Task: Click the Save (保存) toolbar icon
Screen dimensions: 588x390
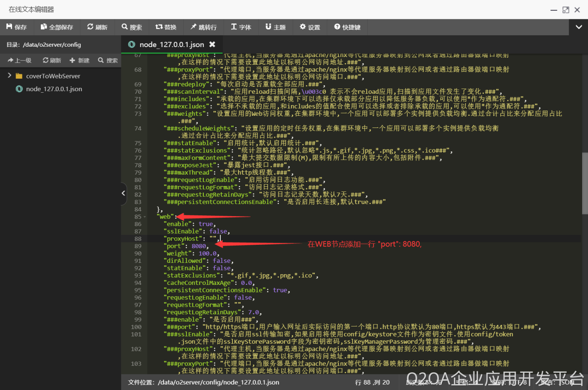Action: 16,27
